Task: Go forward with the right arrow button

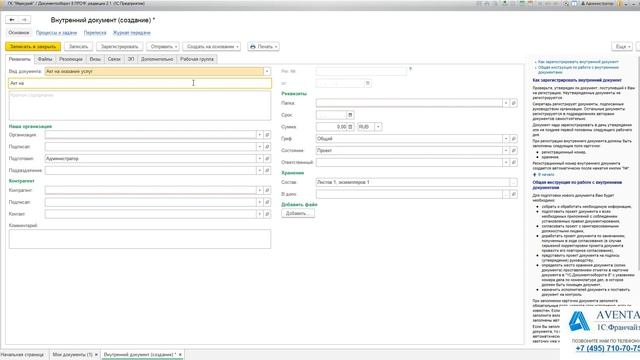Action: tap(24, 20)
